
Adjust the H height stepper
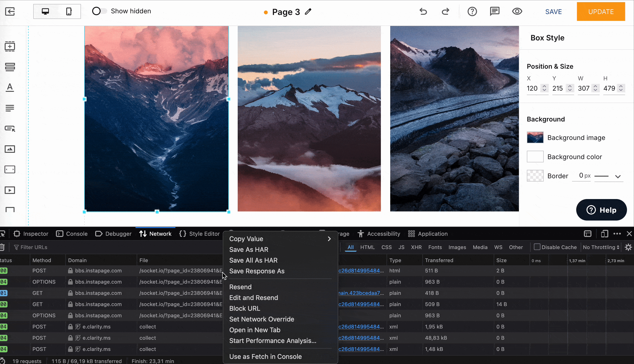pos(621,88)
